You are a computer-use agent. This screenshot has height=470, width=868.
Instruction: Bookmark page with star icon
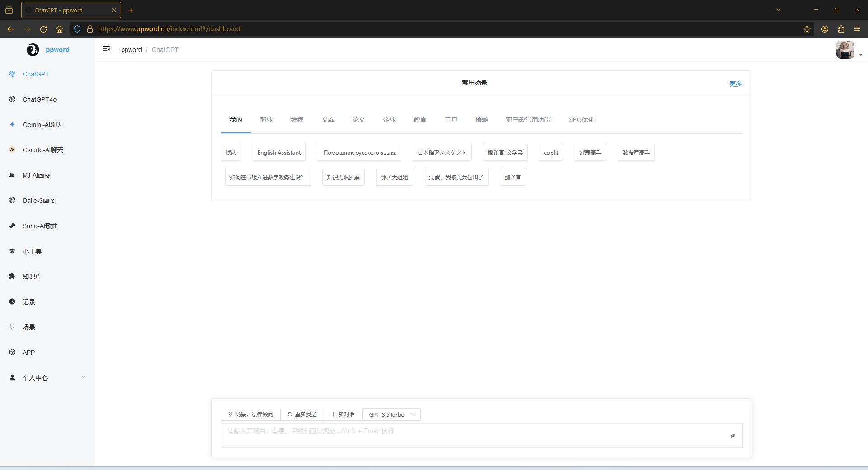click(807, 29)
